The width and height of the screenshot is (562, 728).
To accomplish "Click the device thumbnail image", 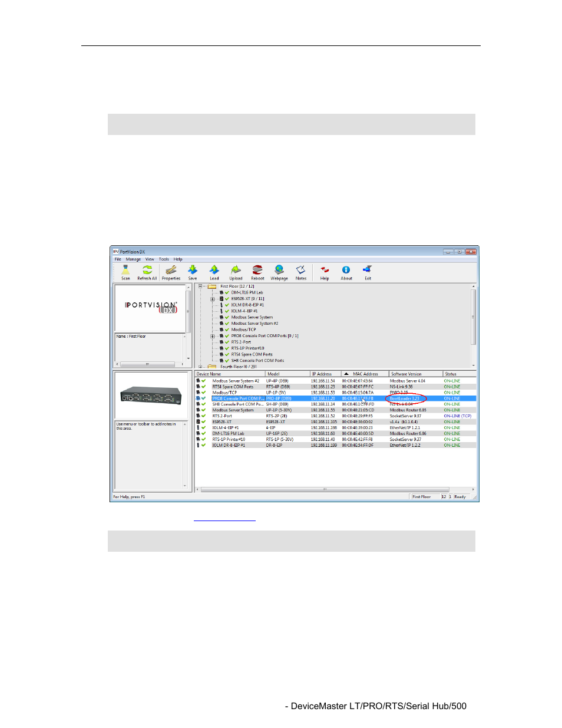I will coord(151,394).
